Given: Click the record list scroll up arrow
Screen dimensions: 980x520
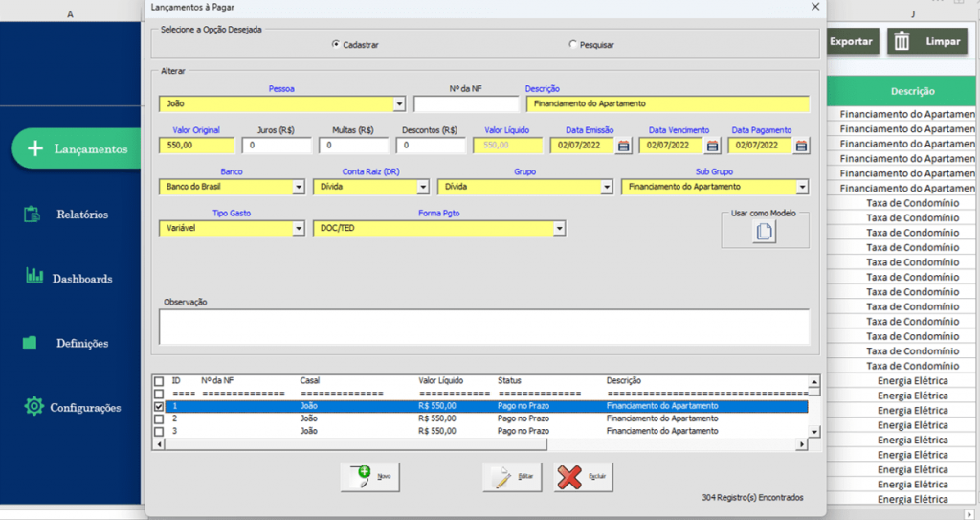Looking at the screenshot, I should (x=813, y=381).
